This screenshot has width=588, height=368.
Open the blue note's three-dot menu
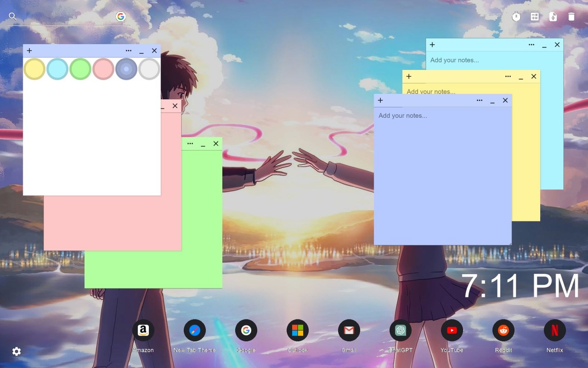(x=480, y=100)
